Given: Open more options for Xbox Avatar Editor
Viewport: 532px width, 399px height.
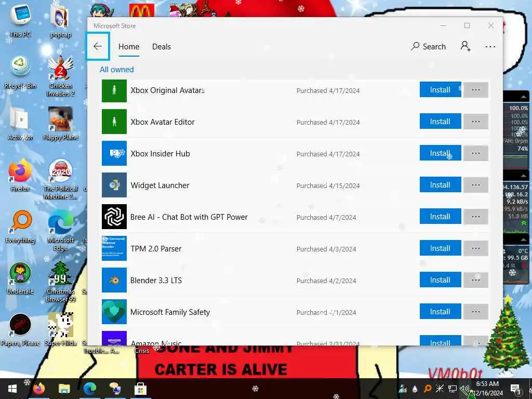Looking at the screenshot, I should tap(476, 122).
